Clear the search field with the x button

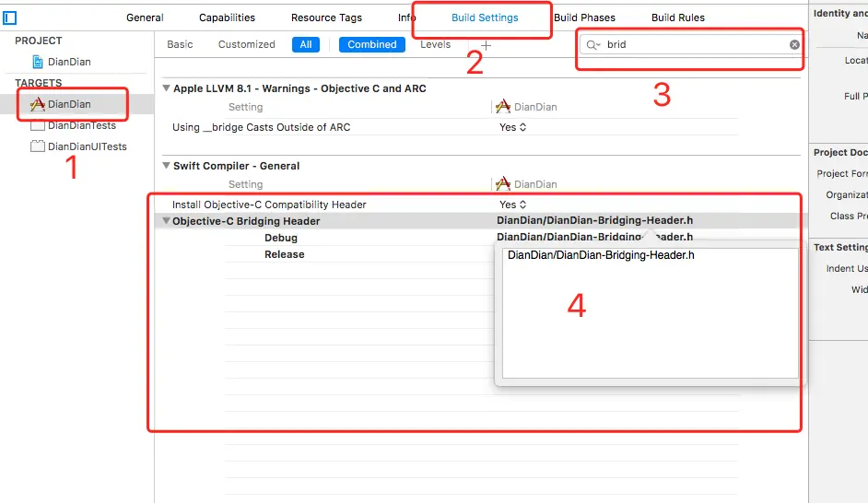coord(794,45)
